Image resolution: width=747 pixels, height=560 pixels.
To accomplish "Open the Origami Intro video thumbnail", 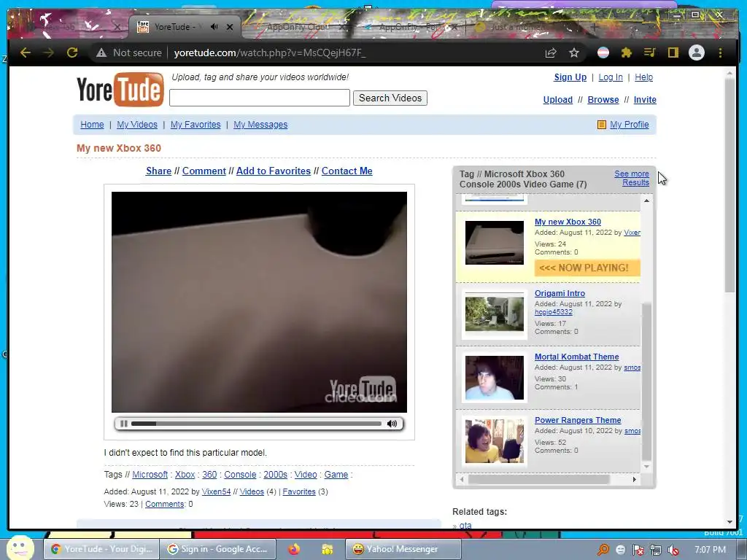I will 495,314.
